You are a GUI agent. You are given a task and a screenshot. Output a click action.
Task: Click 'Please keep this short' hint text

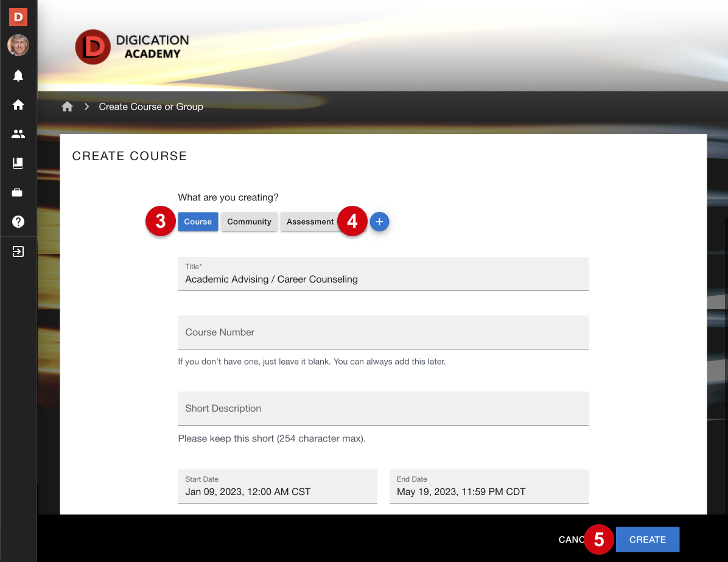tap(272, 439)
